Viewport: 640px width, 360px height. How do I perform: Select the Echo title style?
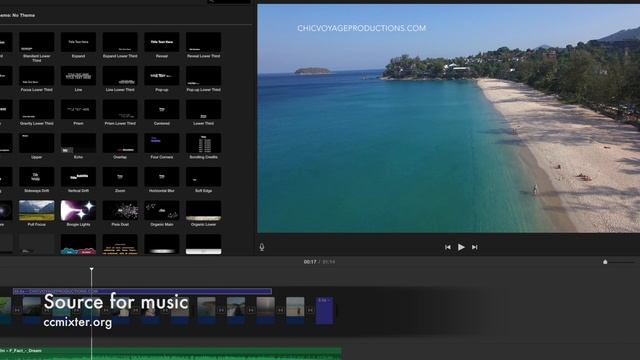(78, 143)
